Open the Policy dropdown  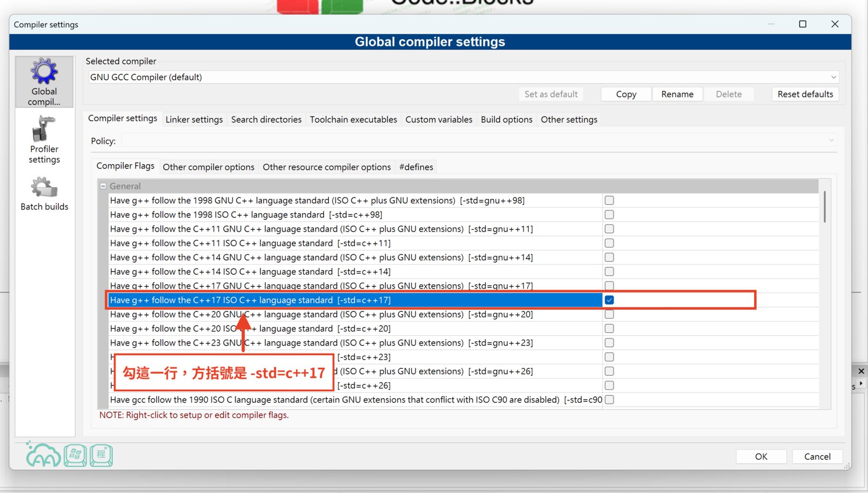click(x=479, y=140)
